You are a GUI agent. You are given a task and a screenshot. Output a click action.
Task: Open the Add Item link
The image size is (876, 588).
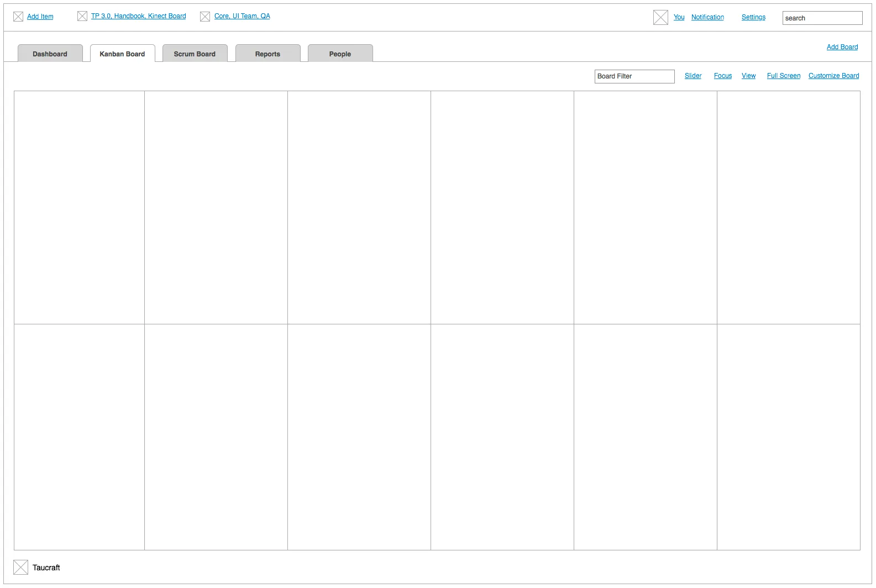click(x=40, y=17)
